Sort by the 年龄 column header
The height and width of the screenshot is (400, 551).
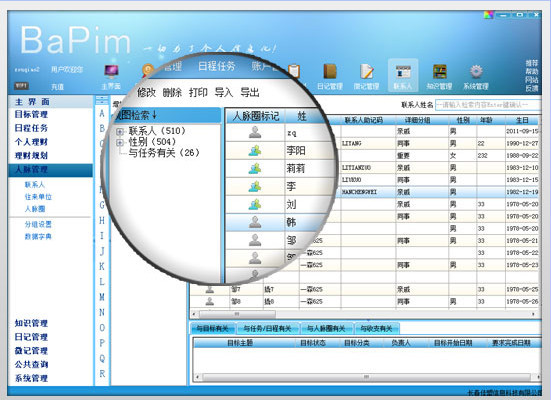[486, 120]
